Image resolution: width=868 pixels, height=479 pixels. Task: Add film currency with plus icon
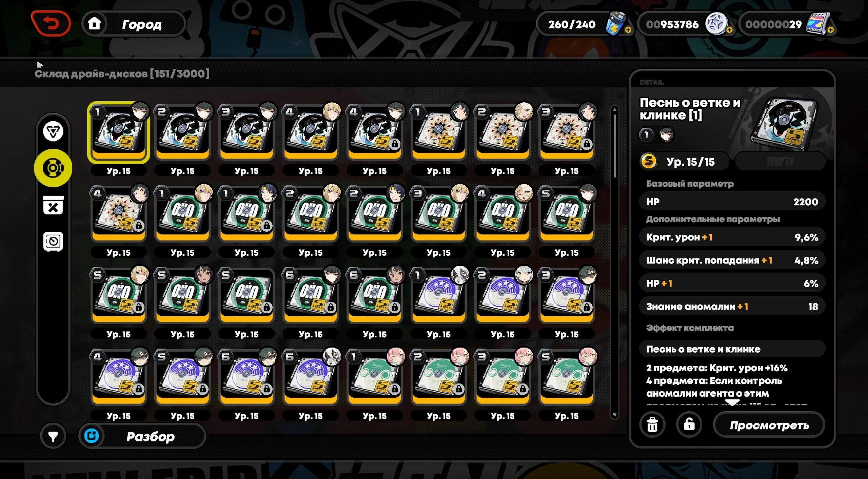(831, 30)
